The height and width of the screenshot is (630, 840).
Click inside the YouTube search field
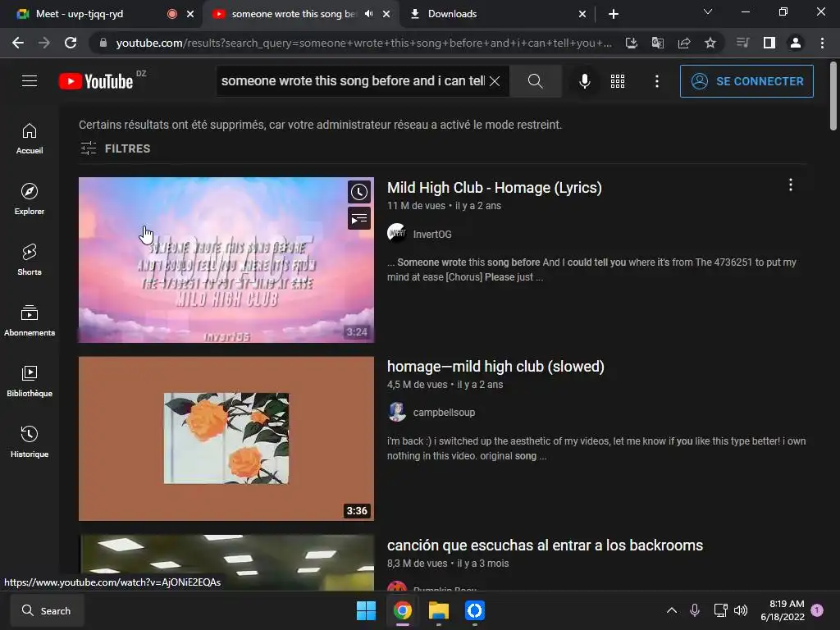(x=353, y=81)
